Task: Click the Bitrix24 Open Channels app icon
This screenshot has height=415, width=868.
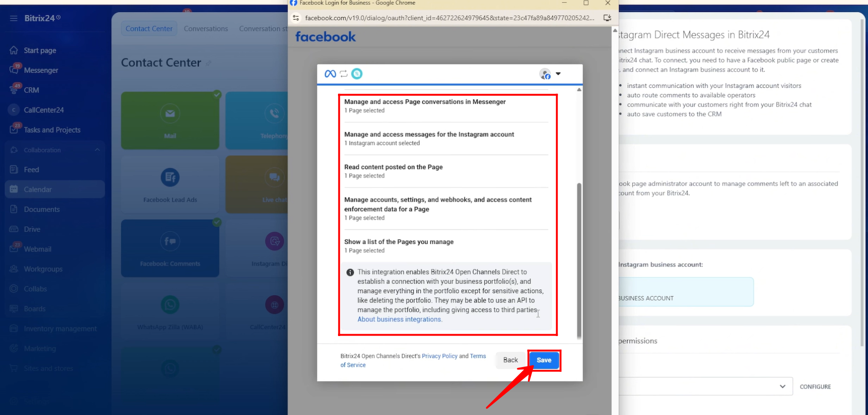Action: 357,74
